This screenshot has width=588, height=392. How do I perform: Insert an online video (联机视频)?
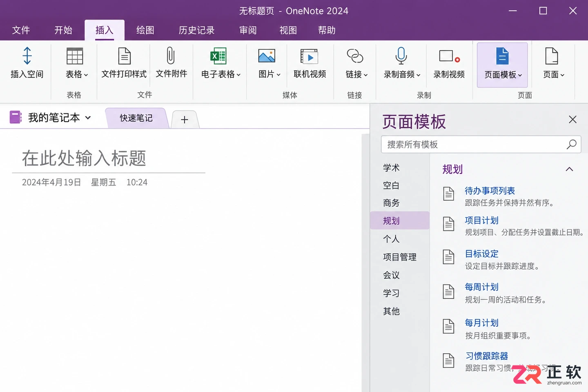(x=309, y=56)
